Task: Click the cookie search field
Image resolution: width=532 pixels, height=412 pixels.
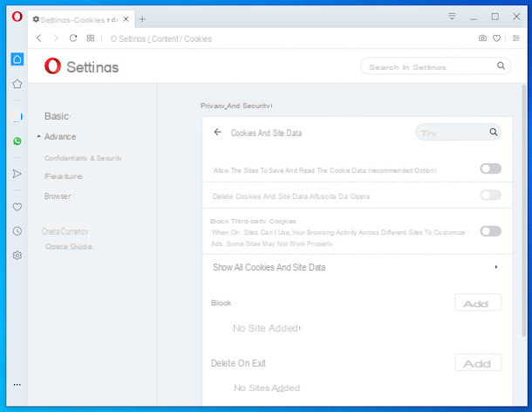Action: [458, 133]
